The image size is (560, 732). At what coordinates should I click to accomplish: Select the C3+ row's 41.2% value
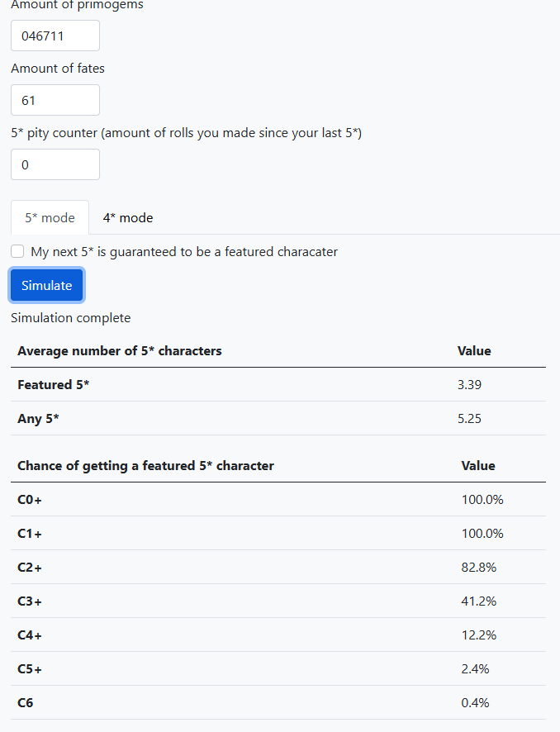pyautogui.click(x=478, y=601)
